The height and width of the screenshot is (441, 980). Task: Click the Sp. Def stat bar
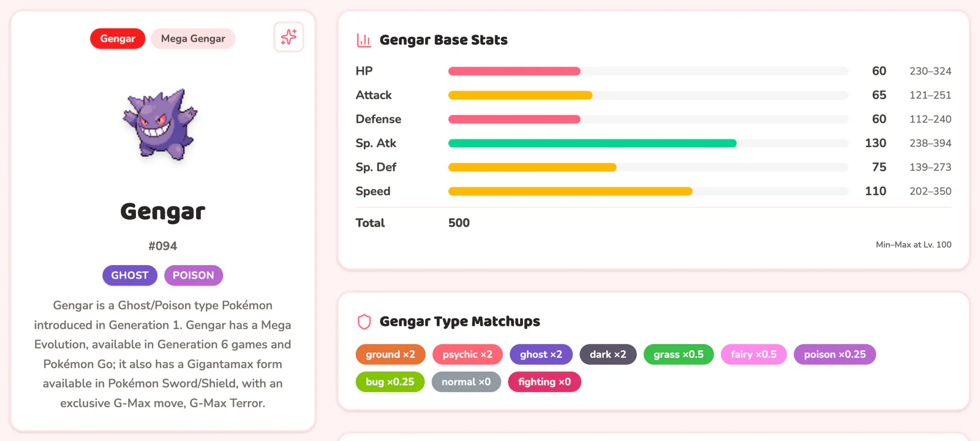coord(649,167)
